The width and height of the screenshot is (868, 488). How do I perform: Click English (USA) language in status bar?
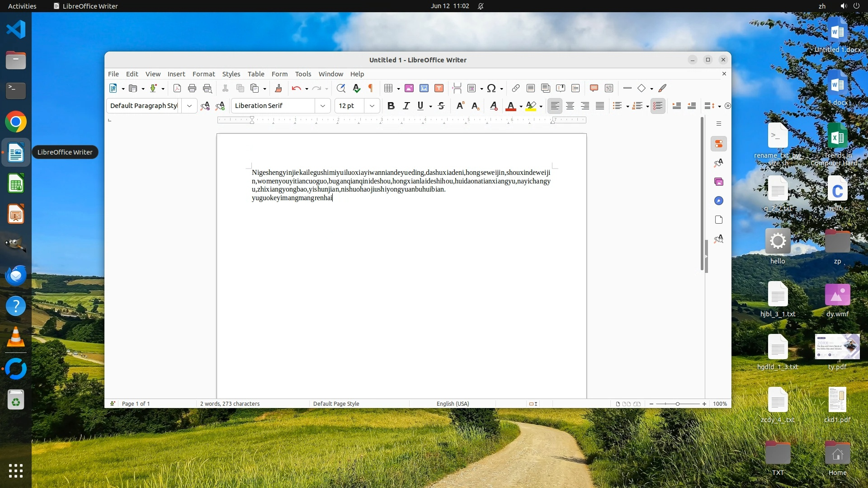(453, 404)
